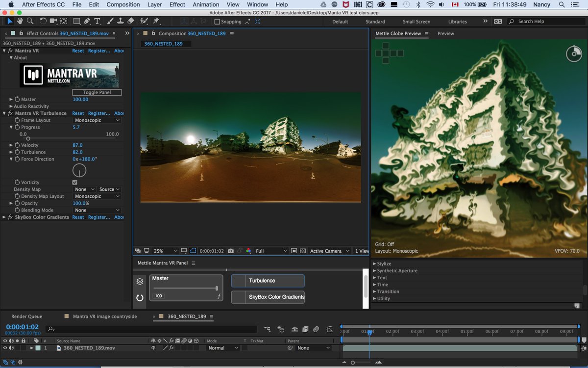Select the Clone Stamp tool
588x368 pixels.
(x=120, y=21)
